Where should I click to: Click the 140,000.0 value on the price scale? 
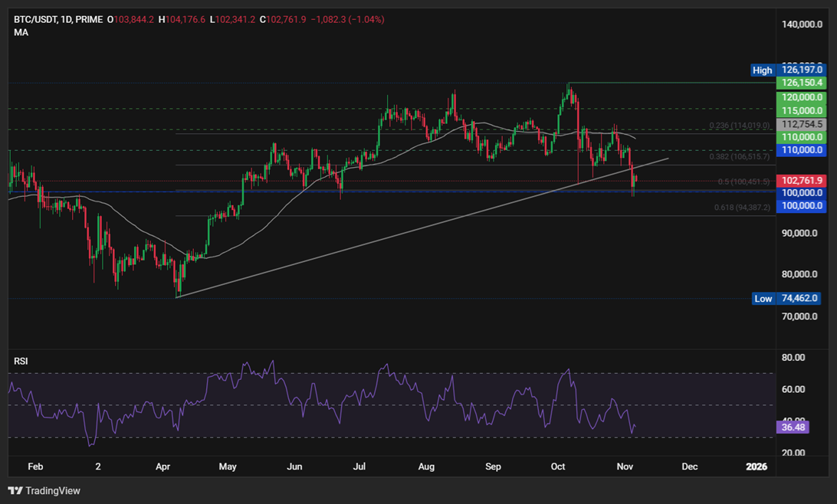tap(802, 24)
